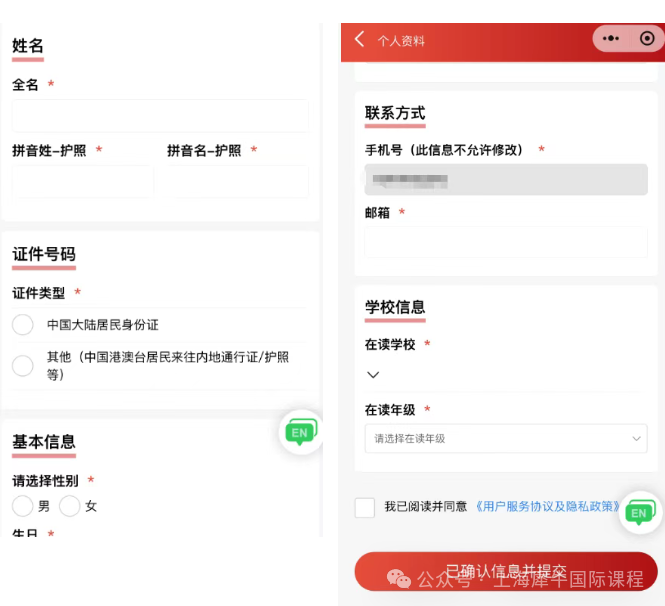
Task: Choose 男 for gender
Action: tap(23, 505)
